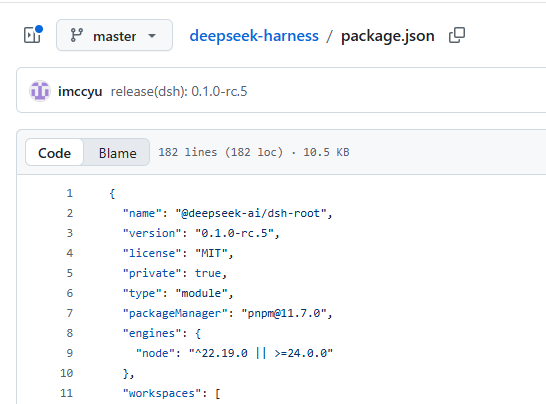Select line number 11

coord(66,393)
